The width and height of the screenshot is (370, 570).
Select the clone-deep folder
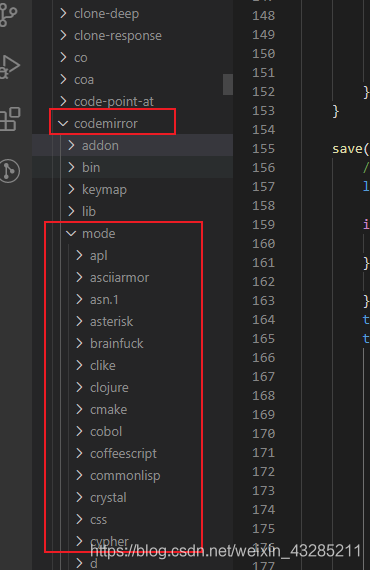coord(133,14)
